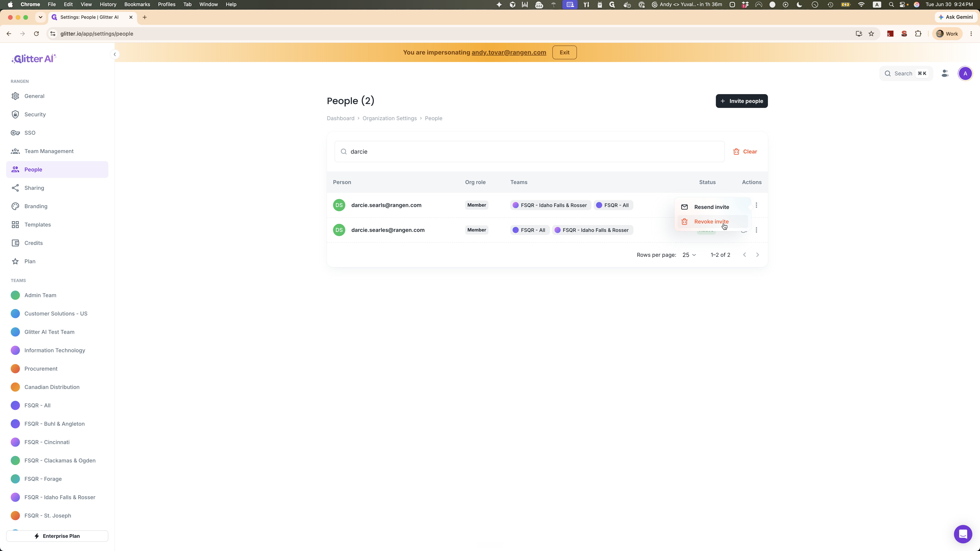Open FSQR - St. Joseph team

[x=57, y=516]
